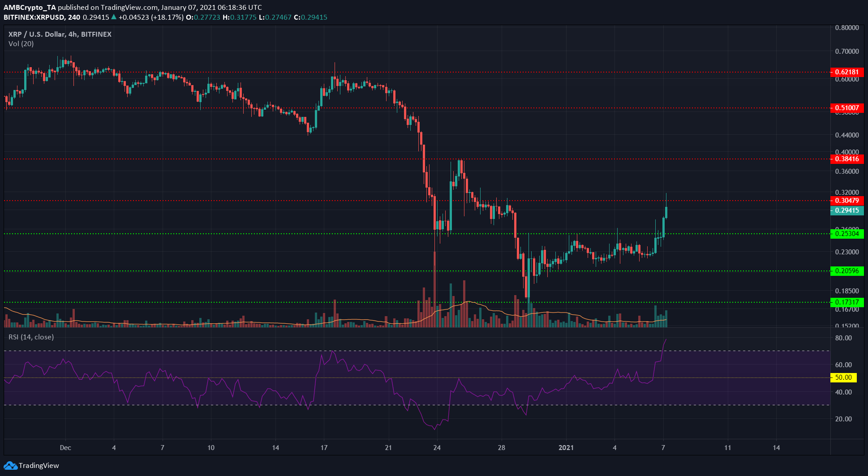Click the latest green candlestick near Jan 7
868x476 pixels.
coord(666,212)
